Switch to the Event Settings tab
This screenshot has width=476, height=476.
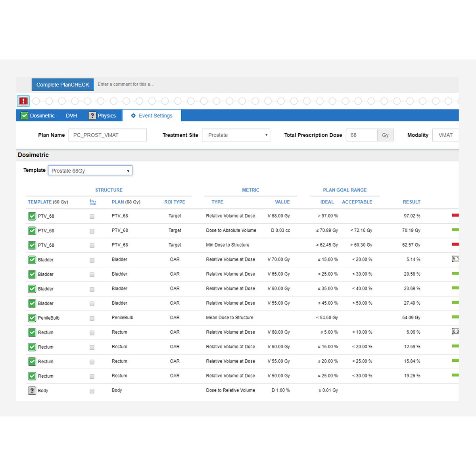pos(152,116)
